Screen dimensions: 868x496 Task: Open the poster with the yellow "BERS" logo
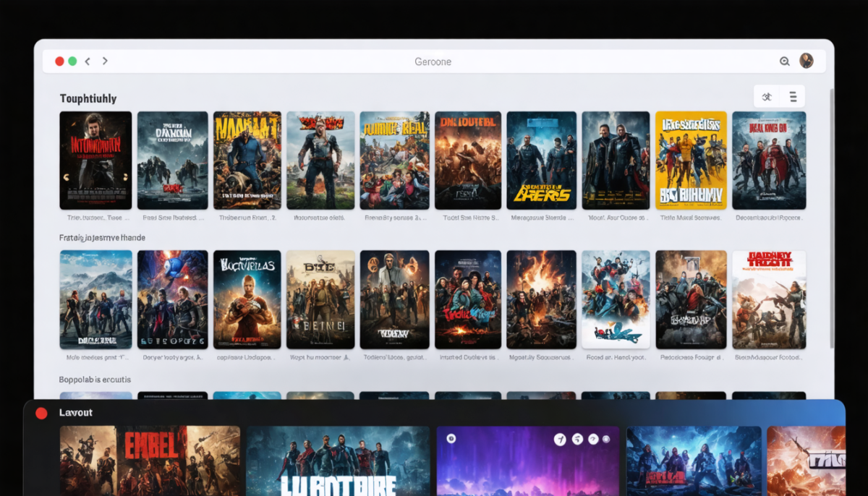pos(542,160)
